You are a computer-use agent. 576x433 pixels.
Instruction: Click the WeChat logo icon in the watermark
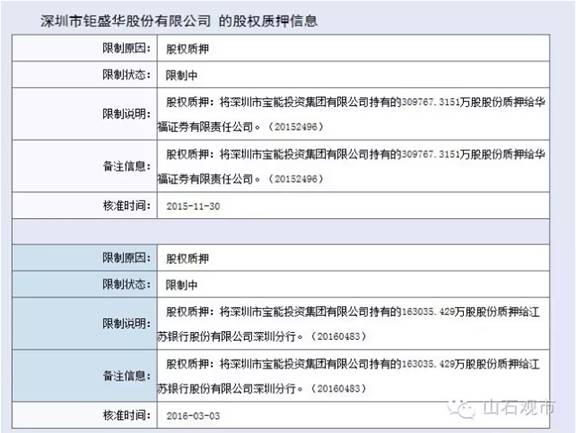[461, 408]
